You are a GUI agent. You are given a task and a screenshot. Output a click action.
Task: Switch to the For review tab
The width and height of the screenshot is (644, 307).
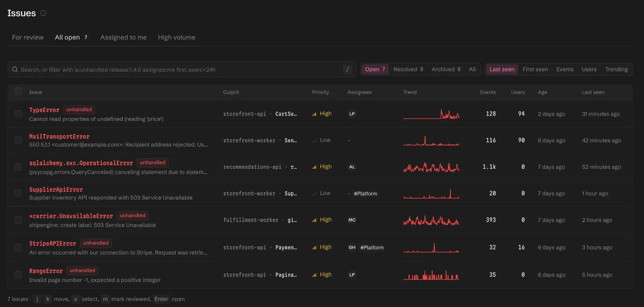tap(28, 37)
